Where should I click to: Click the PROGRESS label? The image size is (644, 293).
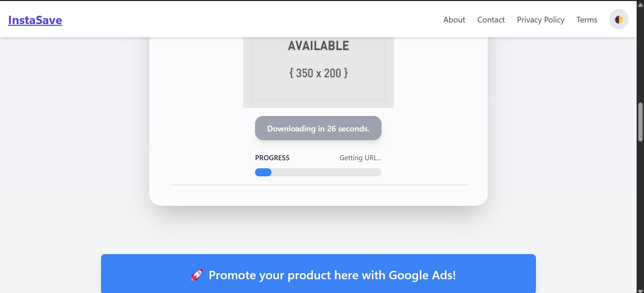point(272,158)
